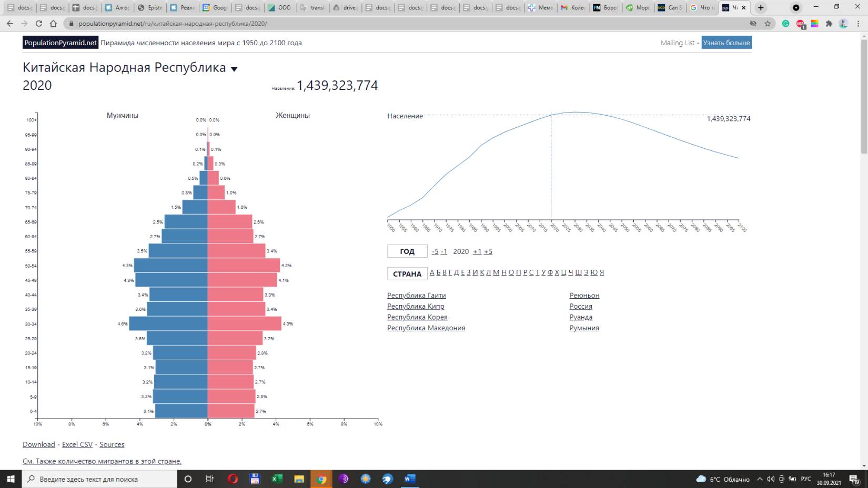Reload the page with the refresh icon
The width and height of the screenshot is (868, 488).
pos(38,24)
